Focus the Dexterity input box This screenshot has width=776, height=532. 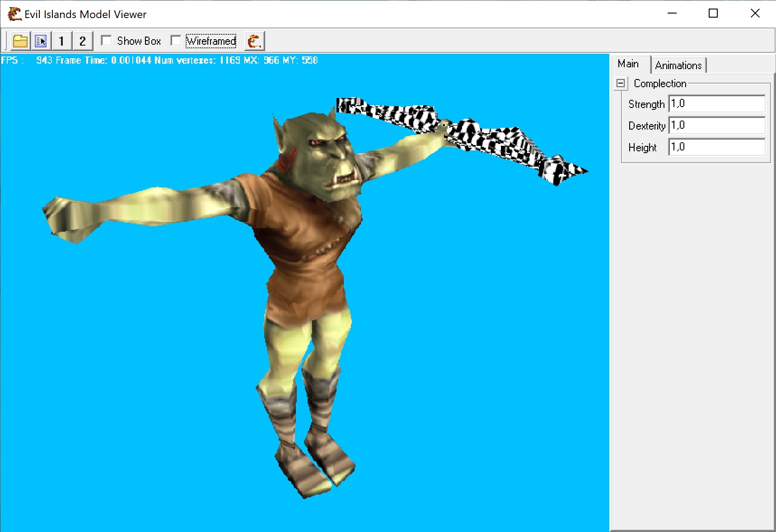coord(716,126)
